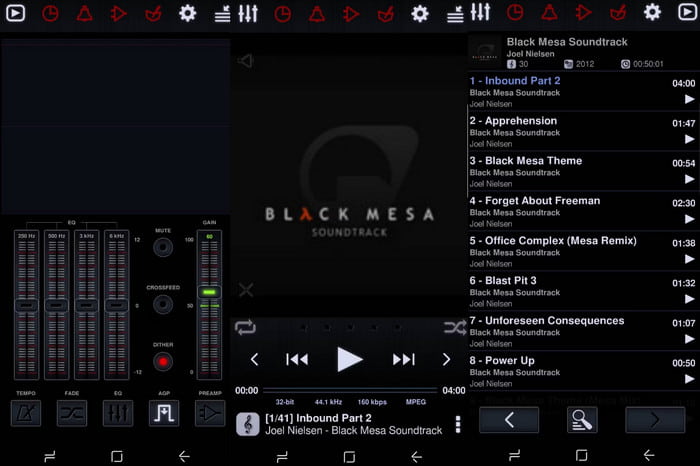
Task: Tap Android recents button under equalizer screen
Action: pos(50,456)
